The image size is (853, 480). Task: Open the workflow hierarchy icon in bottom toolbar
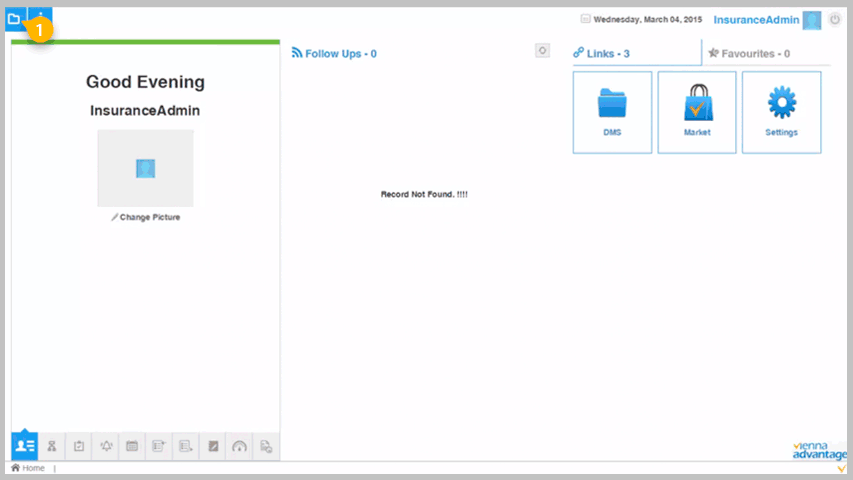pyautogui.click(x=52, y=446)
